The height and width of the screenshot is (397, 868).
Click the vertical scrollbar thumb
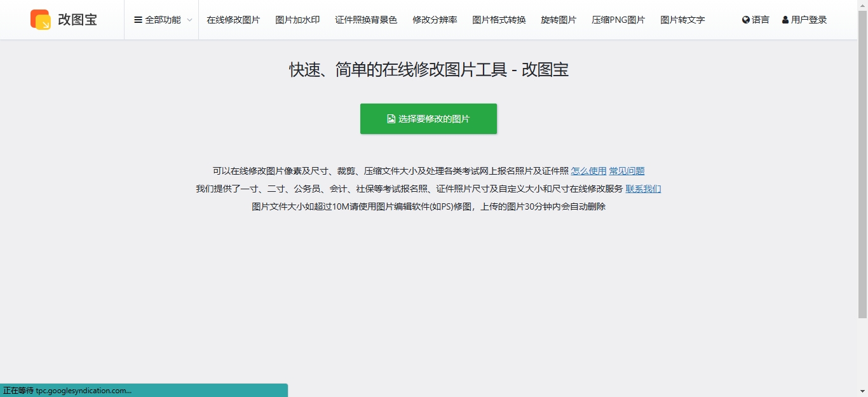point(862,164)
